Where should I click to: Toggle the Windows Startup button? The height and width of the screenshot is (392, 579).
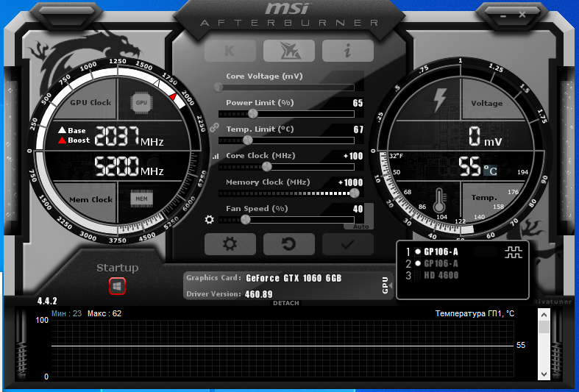pos(118,286)
